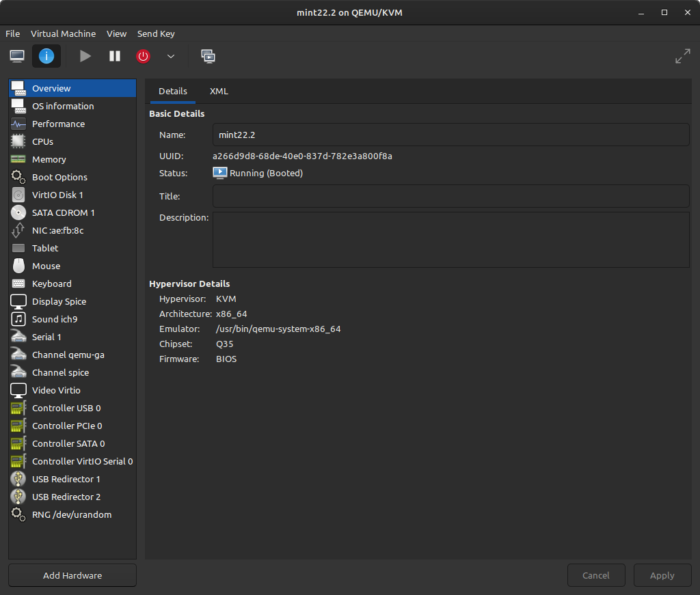Select Controller SATA 0
The height and width of the screenshot is (595, 700).
[x=72, y=443]
